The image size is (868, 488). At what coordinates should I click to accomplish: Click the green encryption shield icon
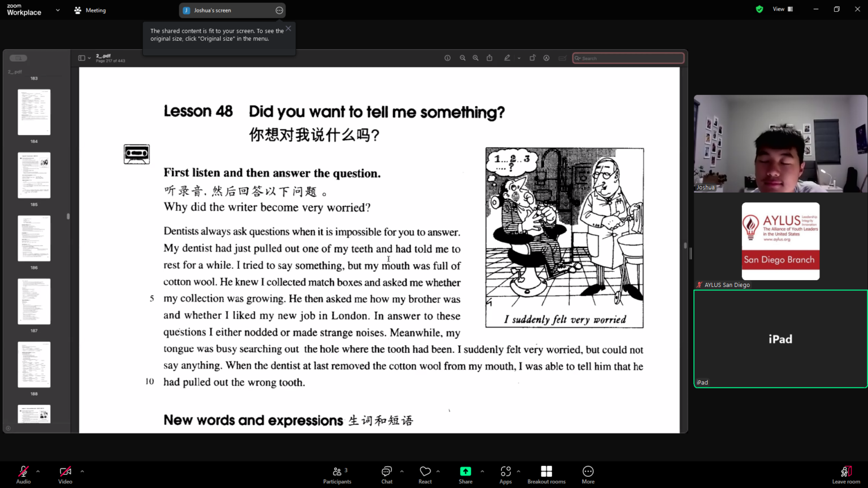(x=759, y=9)
